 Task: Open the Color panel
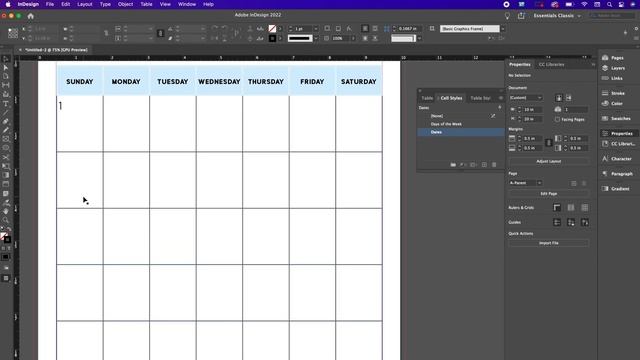point(612,103)
